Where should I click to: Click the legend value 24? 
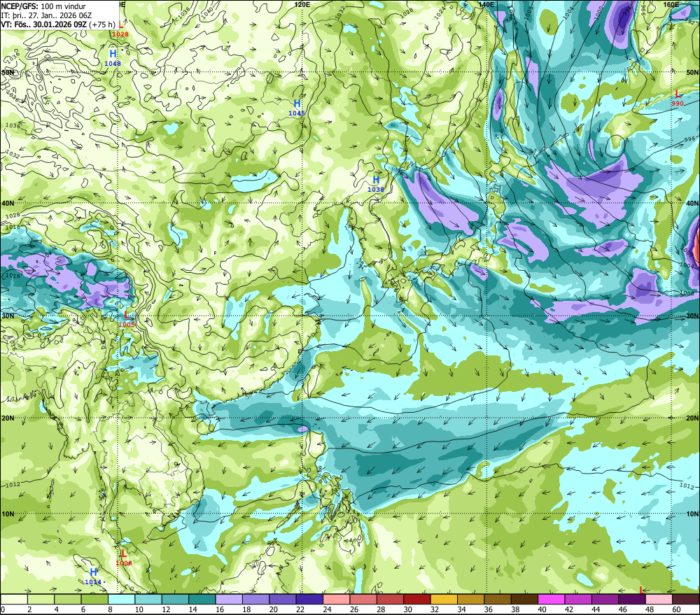pyautogui.click(x=327, y=609)
